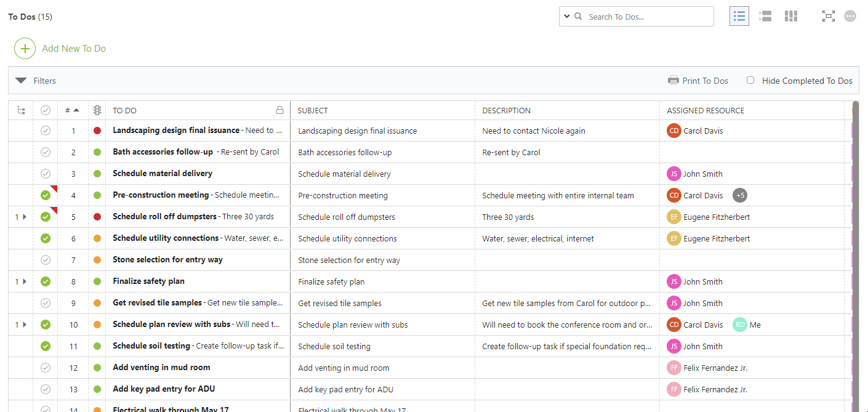Click the hierarchy column header icon
This screenshot has width=868, height=412.
pos(21,111)
